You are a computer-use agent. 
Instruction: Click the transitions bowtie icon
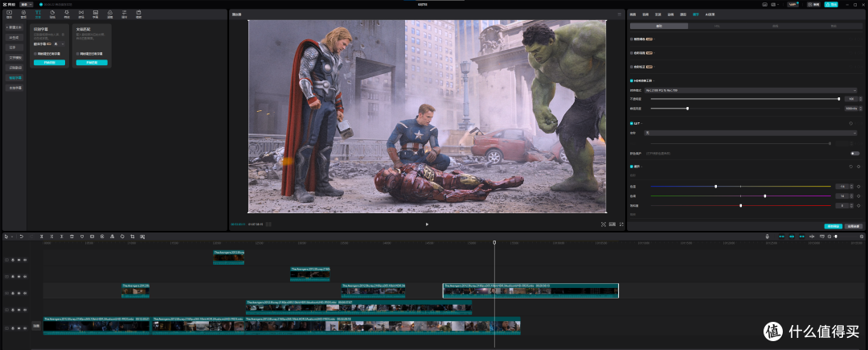[81, 14]
